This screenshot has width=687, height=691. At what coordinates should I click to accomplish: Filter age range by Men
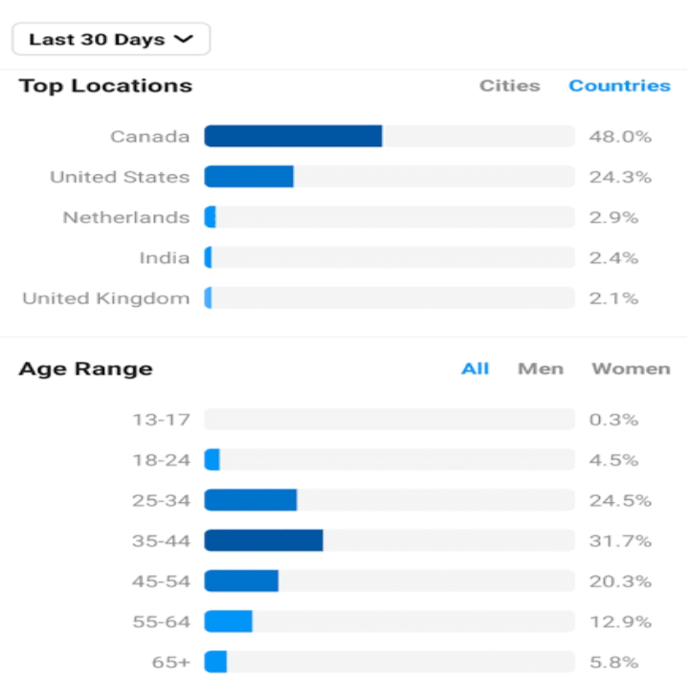click(540, 369)
